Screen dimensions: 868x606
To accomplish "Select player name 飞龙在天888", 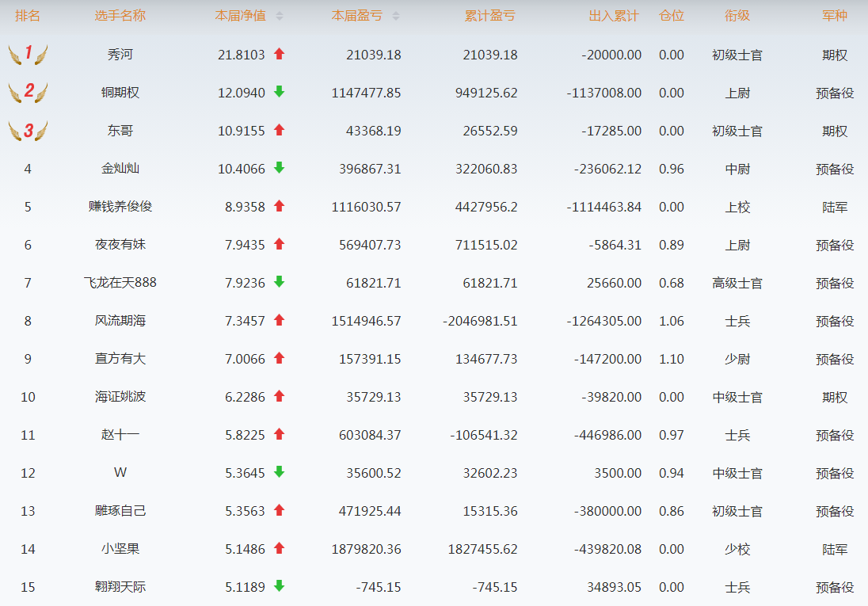I will click(x=120, y=283).
